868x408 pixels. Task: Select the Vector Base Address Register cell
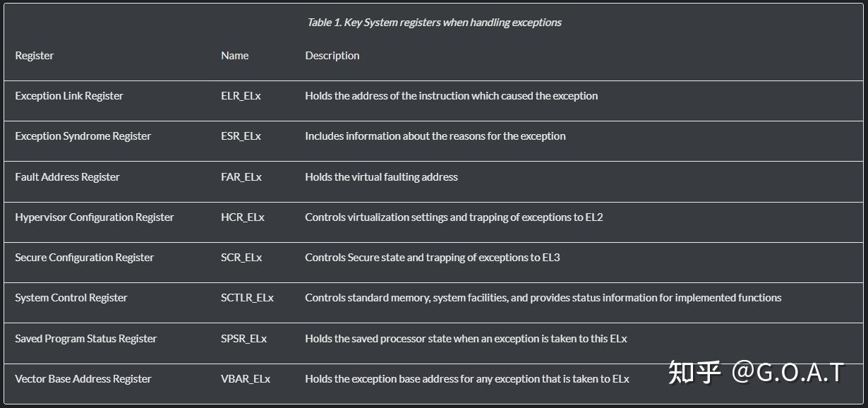83,379
